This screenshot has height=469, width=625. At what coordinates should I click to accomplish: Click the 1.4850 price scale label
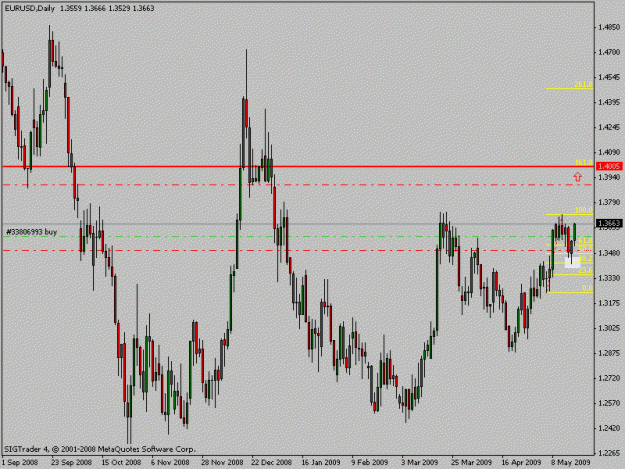pos(609,27)
